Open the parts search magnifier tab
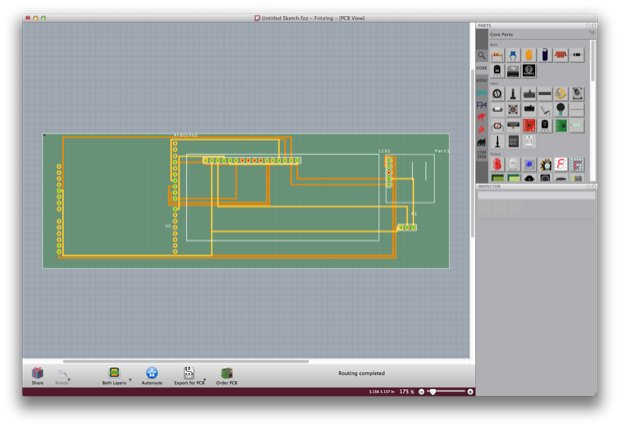Screen dimensions: 620x427 click(481, 55)
